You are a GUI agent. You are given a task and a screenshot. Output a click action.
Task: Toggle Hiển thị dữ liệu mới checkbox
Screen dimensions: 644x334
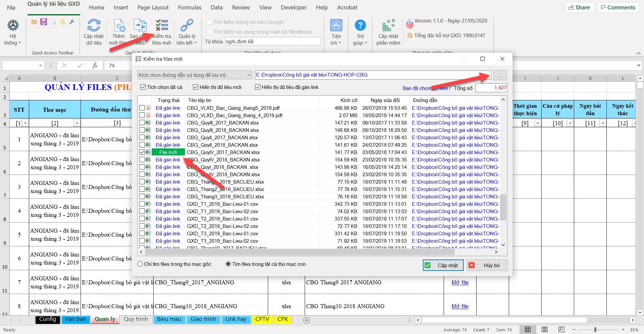click(x=196, y=87)
